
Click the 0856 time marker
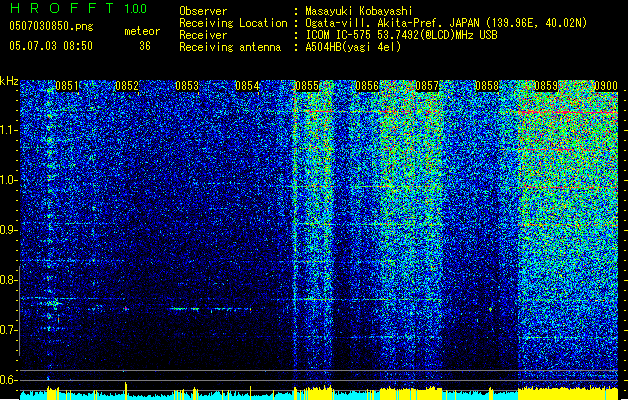coord(367,86)
